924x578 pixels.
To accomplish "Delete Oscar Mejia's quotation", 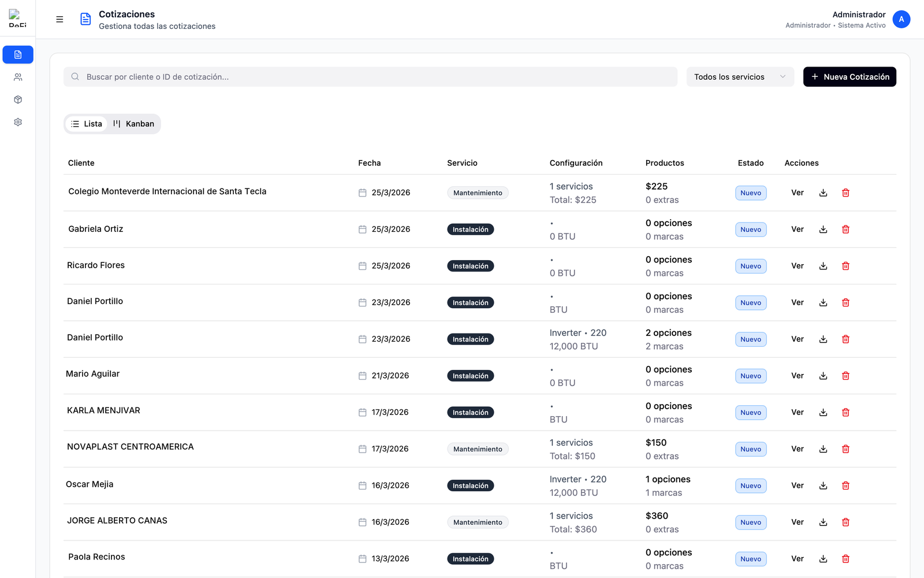I will (845, 486).
